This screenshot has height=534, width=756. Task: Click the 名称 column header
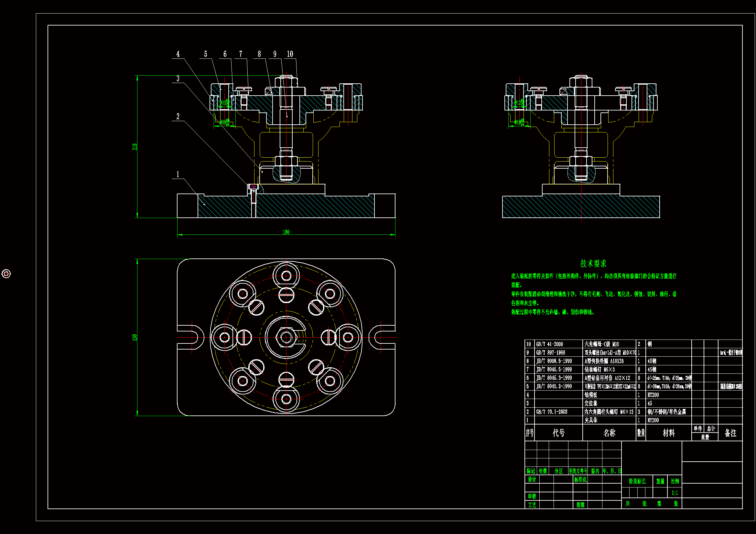[x=609, y=433]
